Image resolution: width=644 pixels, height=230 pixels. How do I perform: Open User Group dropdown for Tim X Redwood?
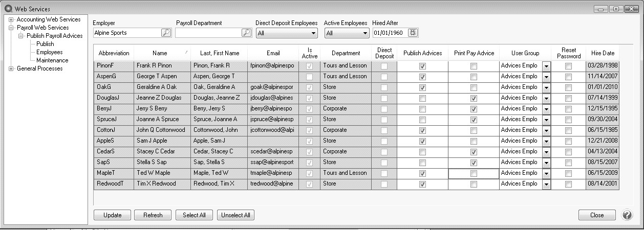(546, 184)
